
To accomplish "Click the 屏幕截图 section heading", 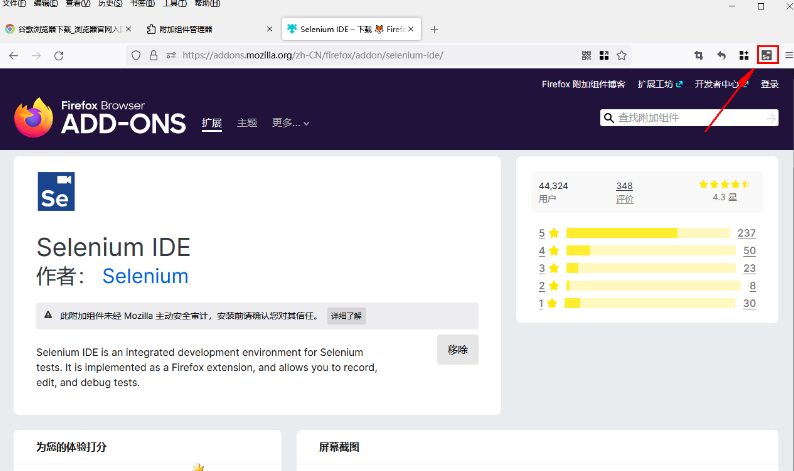I will coord(339,447).
